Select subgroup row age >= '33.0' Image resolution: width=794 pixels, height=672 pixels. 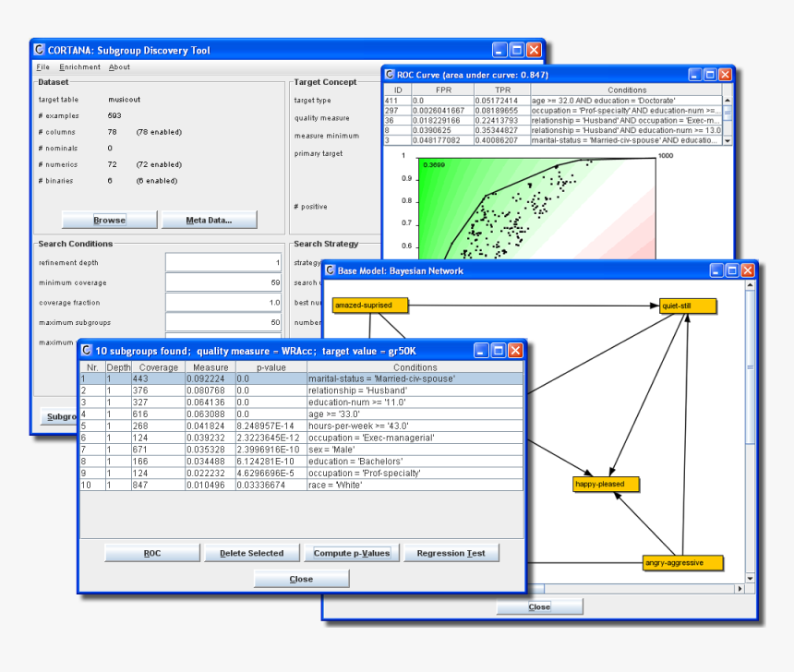[301, 414]
